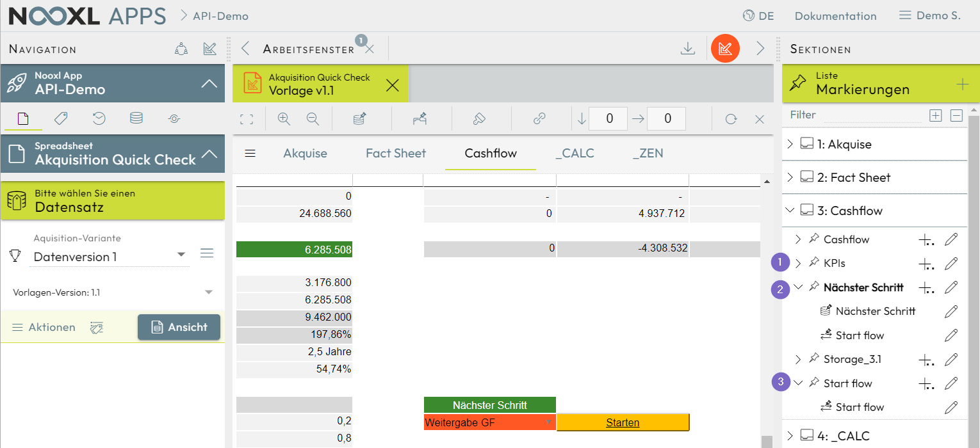This screenshot has height=448, width=980.
Task: Collapse the Spreadsheet Akquisition Quick Check panel
Action: coord(209,154)
